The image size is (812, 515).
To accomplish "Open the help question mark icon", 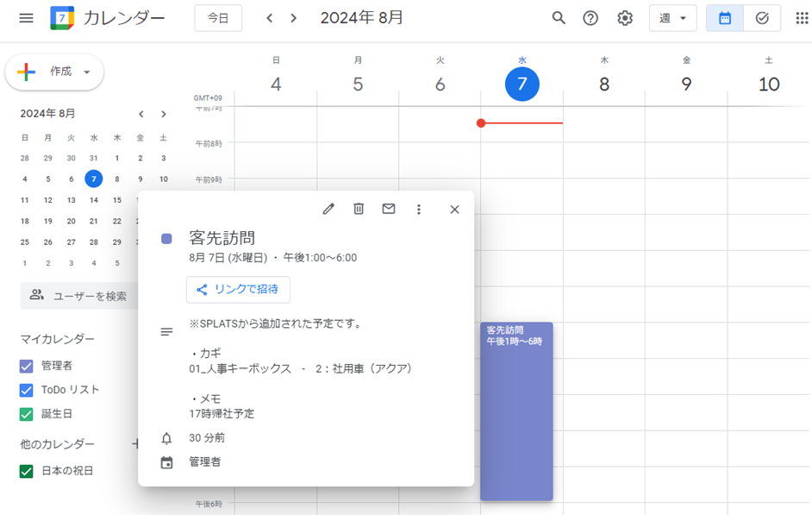I will point(590,18).
